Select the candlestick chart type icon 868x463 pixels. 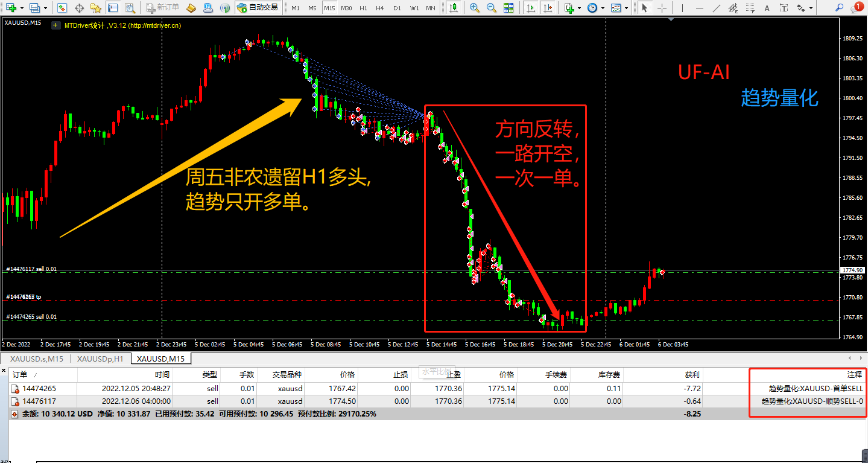coord(454,8)
